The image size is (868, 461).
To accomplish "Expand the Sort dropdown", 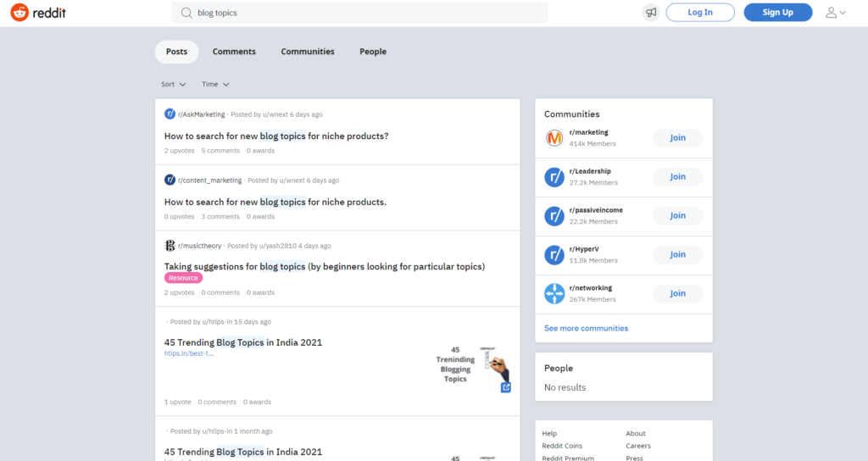I will 173,84.
